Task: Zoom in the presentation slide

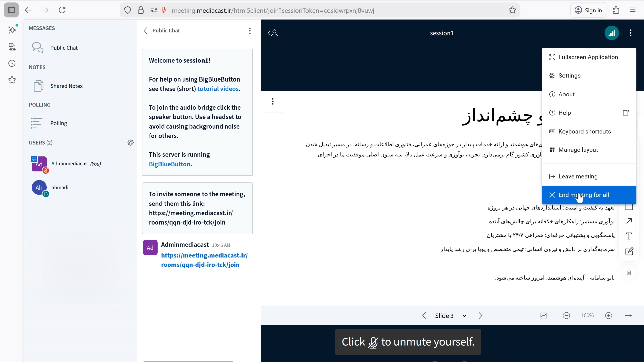Action: tap(608, 315)
